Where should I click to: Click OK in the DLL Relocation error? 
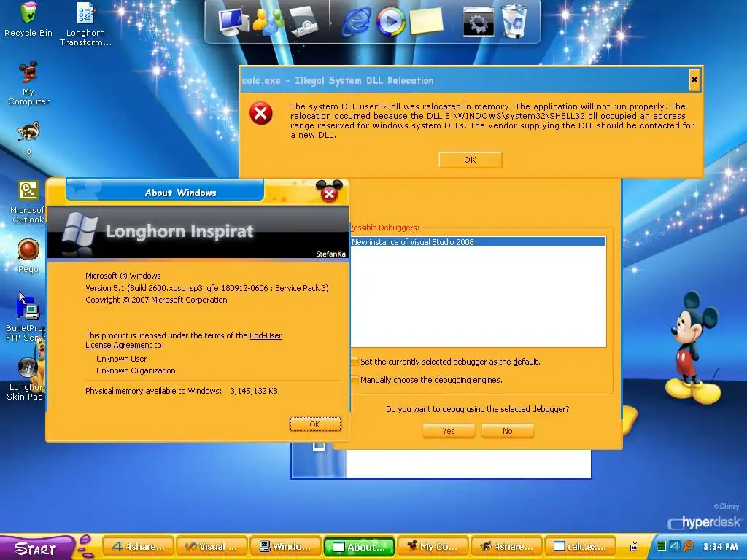pos(470,160)
